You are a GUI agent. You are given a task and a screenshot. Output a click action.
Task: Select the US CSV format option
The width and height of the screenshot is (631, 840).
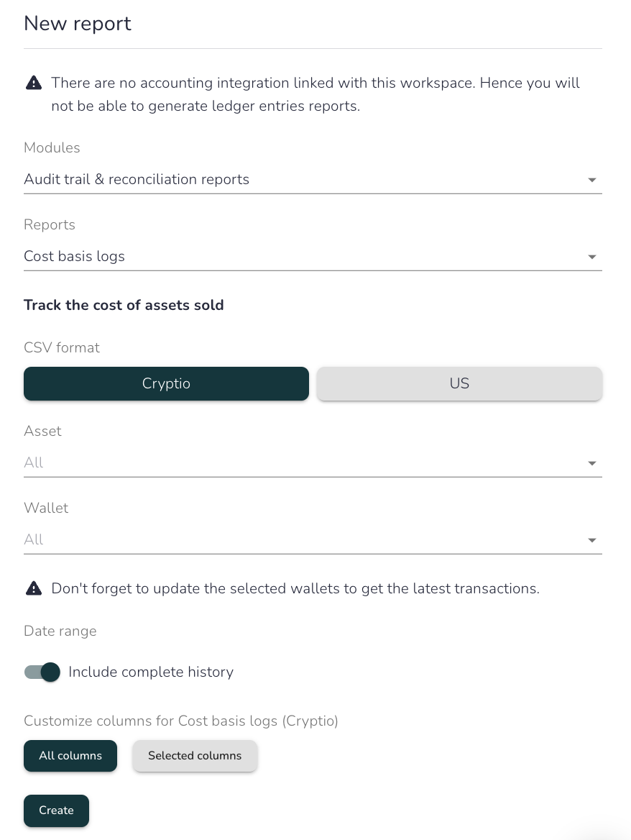459,383
